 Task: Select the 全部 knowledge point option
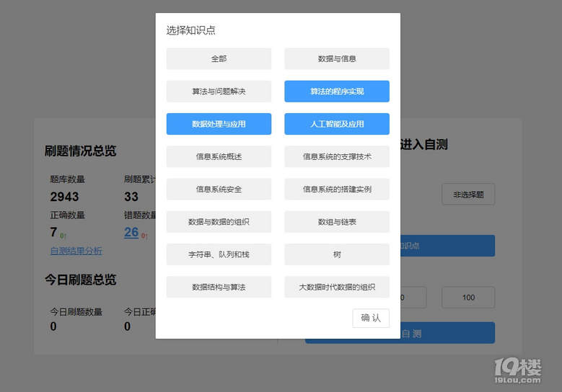tap(219, 58)
